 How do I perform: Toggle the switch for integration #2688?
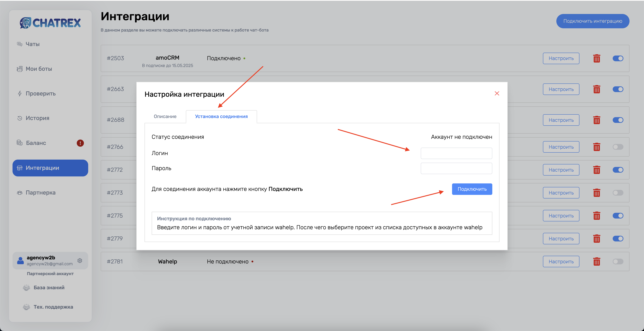click(618, 120)
